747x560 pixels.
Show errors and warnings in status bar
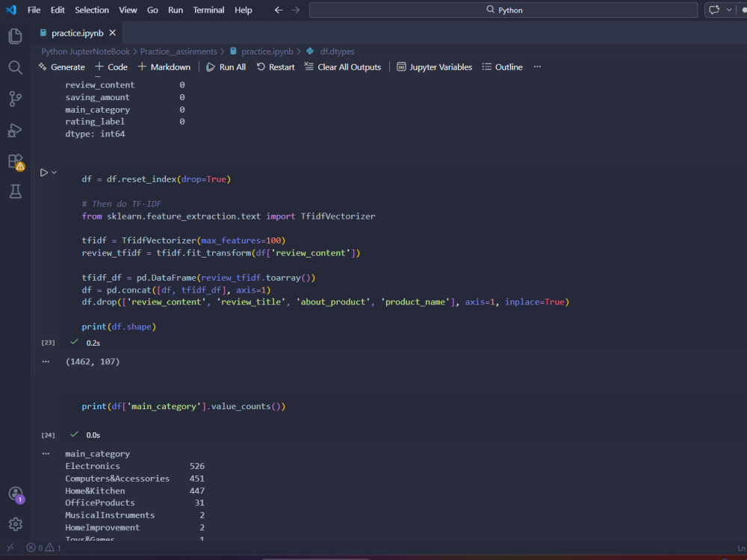(44, 548)
